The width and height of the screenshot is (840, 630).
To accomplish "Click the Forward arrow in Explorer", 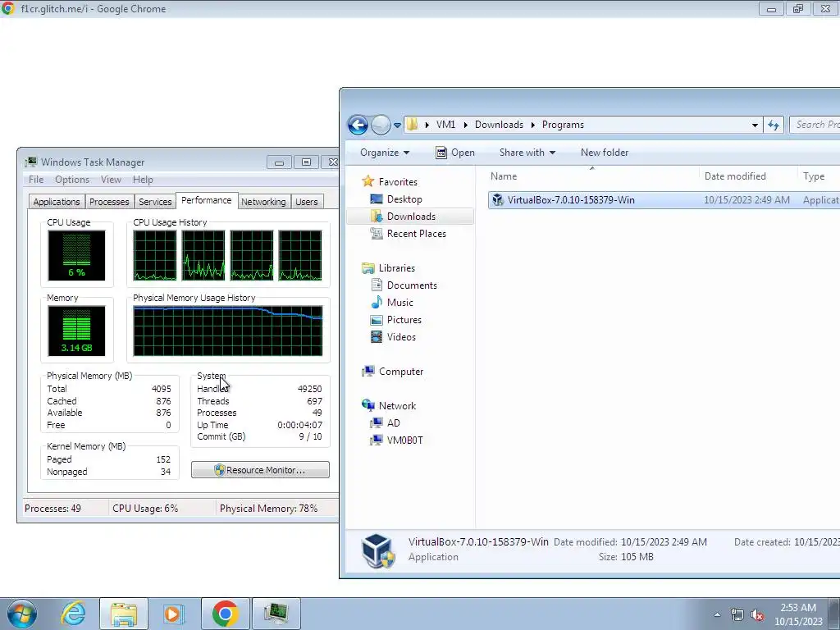I will pos(381,125).
